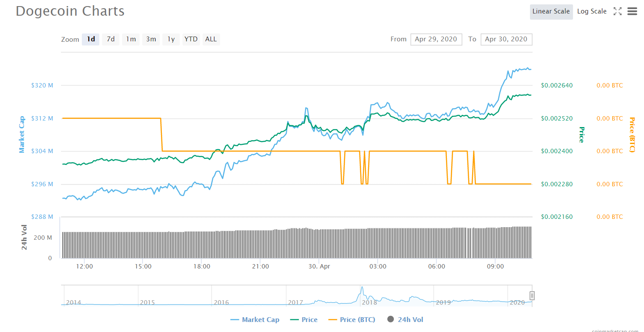644x332 pixels.
Task: Click the navigator right range handle
Action: [532, 296]
